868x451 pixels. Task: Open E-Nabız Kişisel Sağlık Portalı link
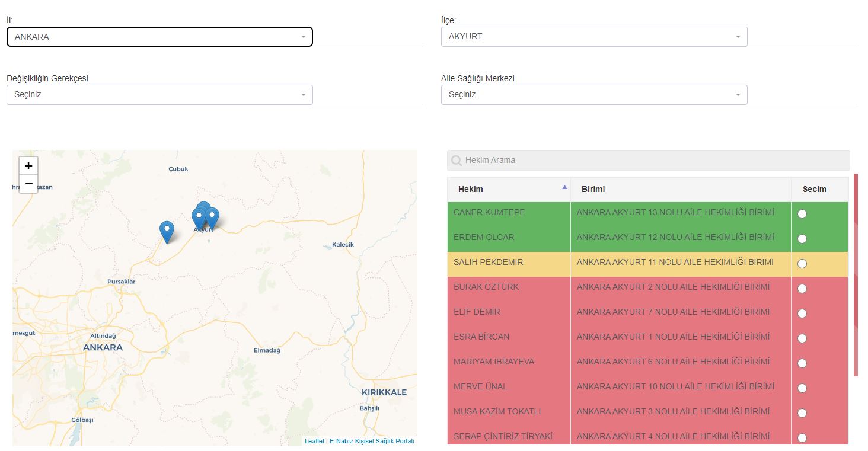tap(372, 441)
